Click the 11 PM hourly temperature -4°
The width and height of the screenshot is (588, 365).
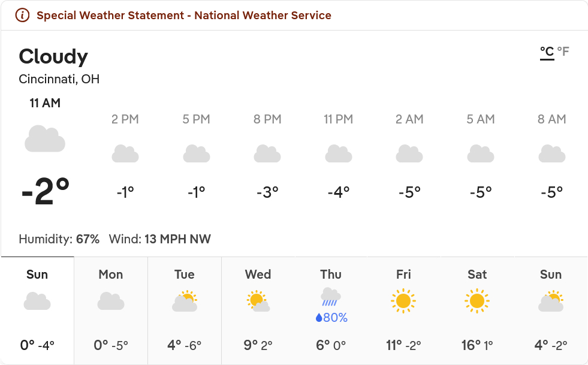pos(339,192)
